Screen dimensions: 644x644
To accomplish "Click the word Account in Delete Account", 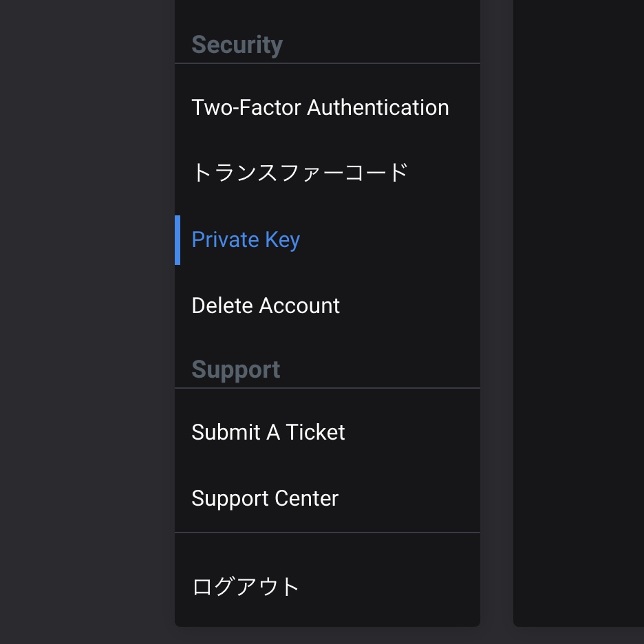I will point(299,305).
